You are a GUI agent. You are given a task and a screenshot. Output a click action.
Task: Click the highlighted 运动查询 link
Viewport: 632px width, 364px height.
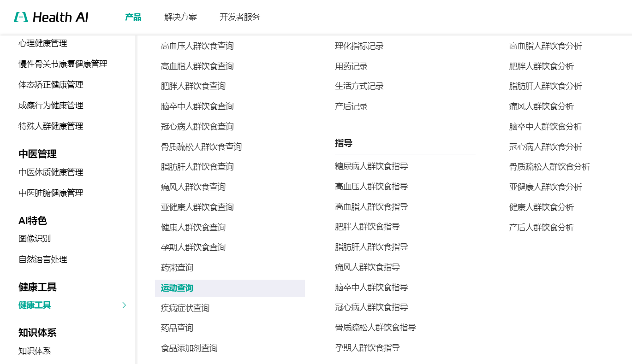[177, 288]
